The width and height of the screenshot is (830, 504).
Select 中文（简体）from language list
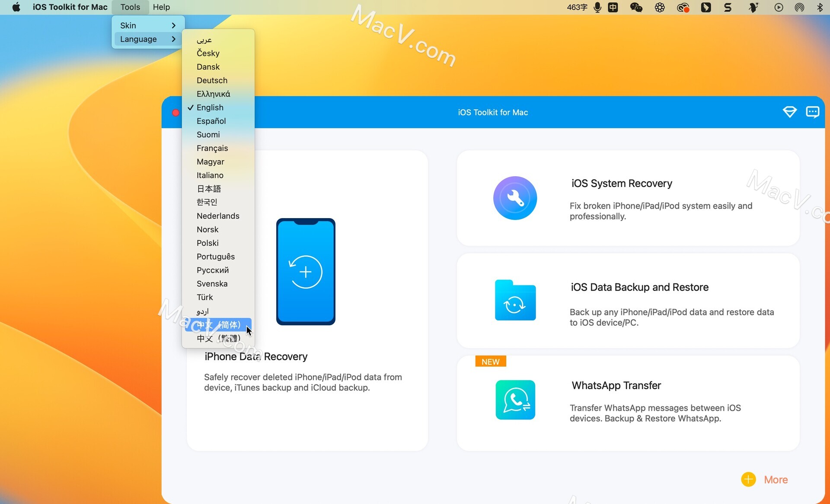(219, 324)
